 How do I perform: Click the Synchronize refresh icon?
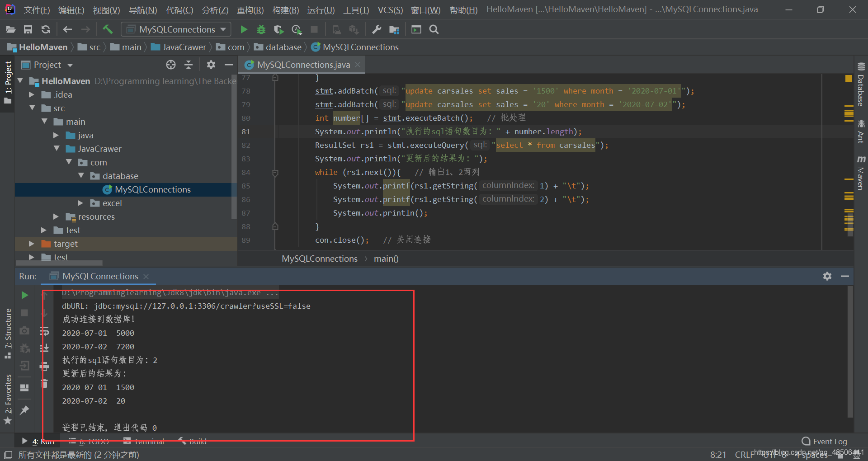click(x=46, y=30)
